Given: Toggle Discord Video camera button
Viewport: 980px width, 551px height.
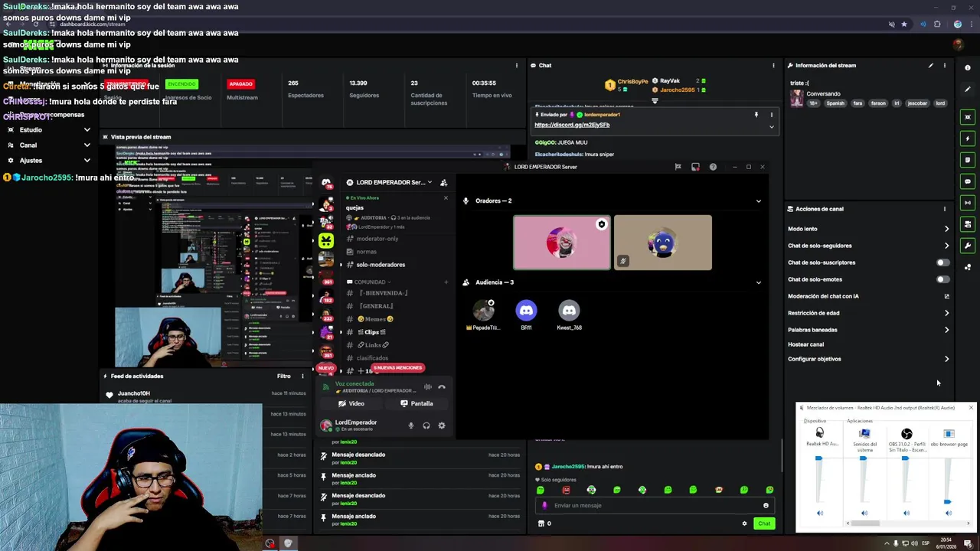Looking at the screenshot, I should (352, 403).
